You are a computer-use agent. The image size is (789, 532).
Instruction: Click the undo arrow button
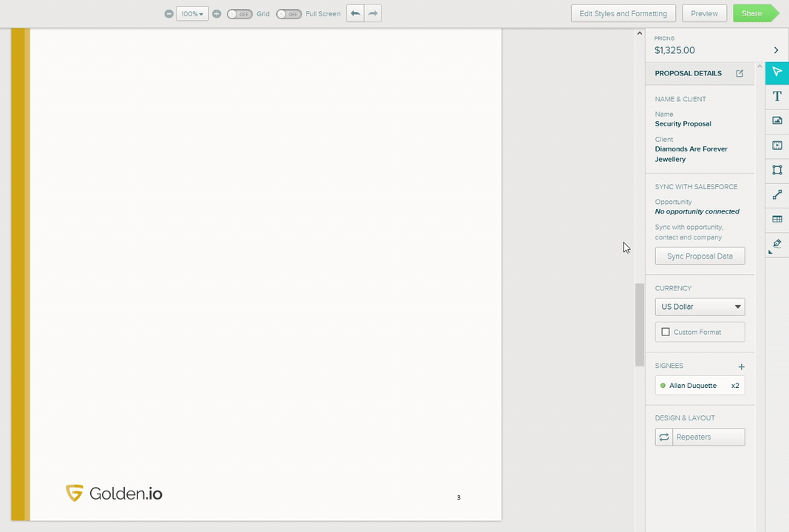(x=355, y=13)
